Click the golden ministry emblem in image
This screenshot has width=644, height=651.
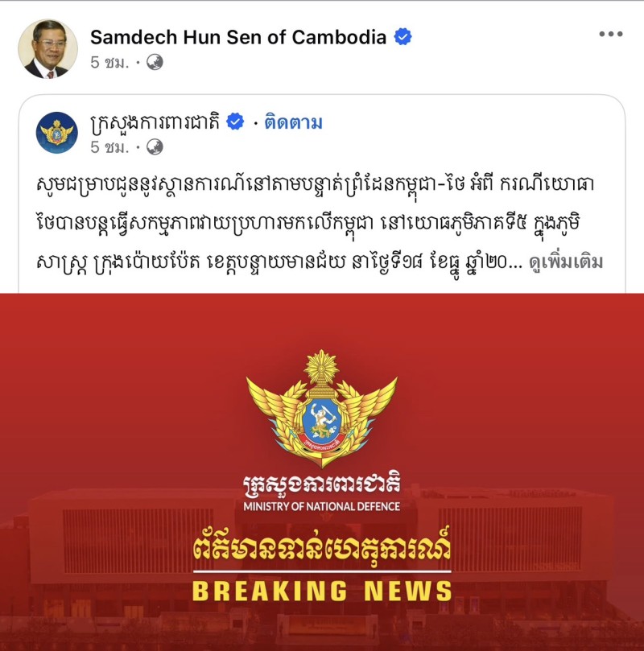coord(322,409)
